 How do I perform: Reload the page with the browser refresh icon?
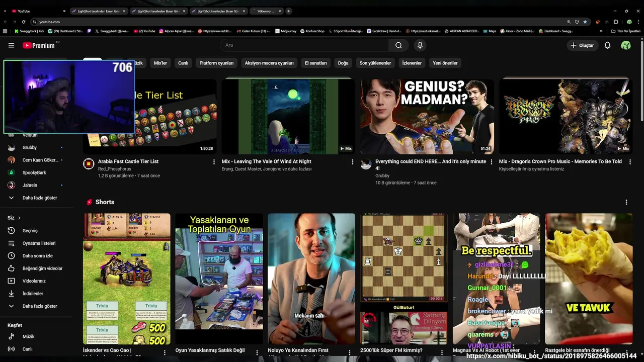tap(23, 22)
